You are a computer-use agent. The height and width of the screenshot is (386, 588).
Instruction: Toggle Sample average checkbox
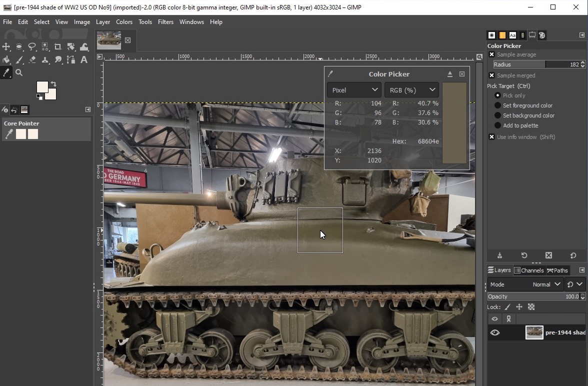[x=491, y=54]
